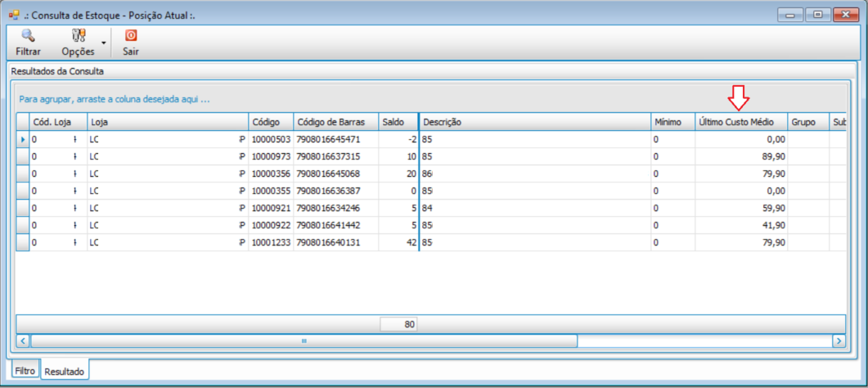Open the Filtrar magnifier tool

tap(29, 37)
